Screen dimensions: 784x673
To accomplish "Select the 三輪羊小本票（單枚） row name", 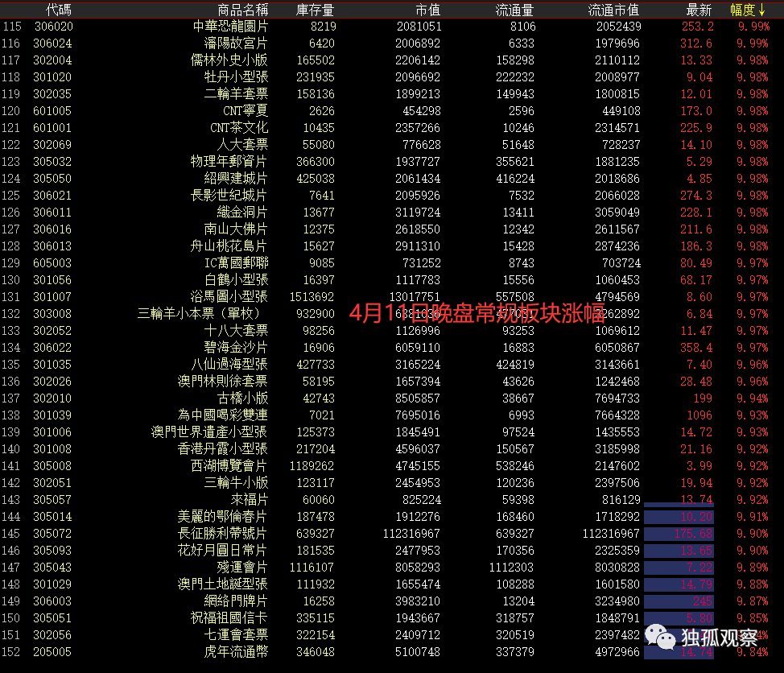I will [200, 314].
